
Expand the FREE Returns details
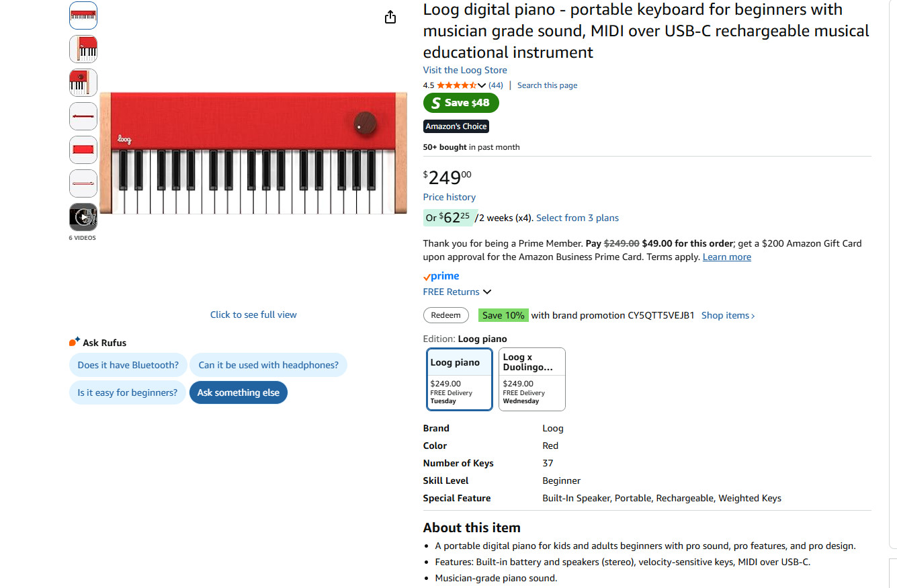[457, 292]
